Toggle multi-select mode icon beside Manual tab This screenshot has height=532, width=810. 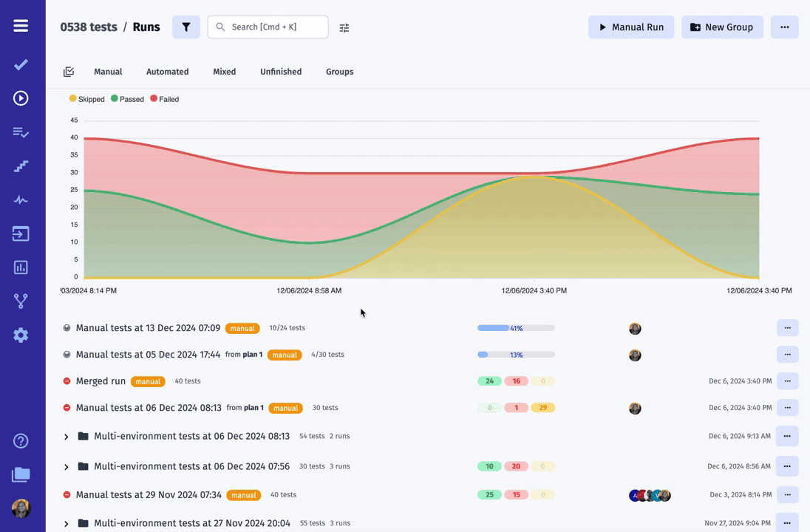[x=69, y=72]
